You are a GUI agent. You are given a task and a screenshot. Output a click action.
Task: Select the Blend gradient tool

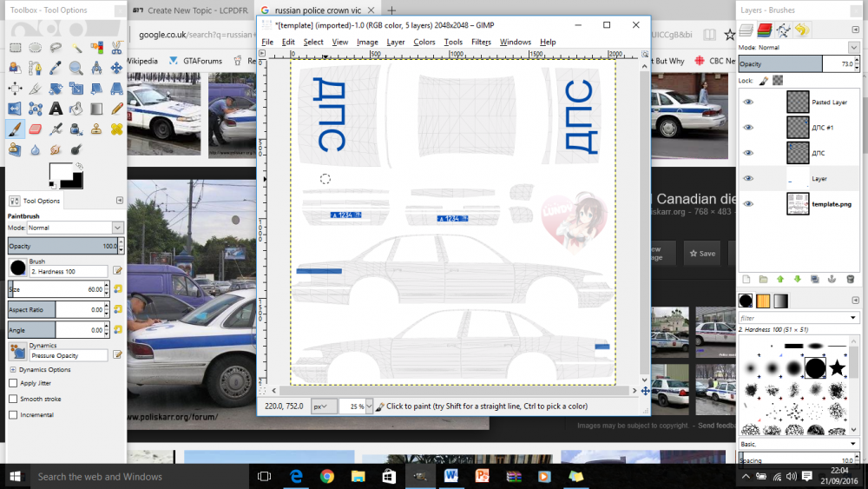pos(96,109)
